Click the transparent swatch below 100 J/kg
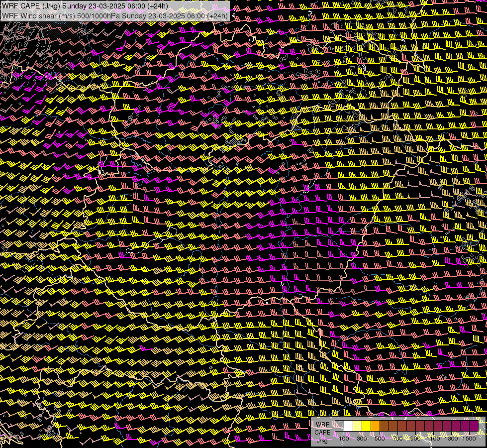 (x=339, y=426)
